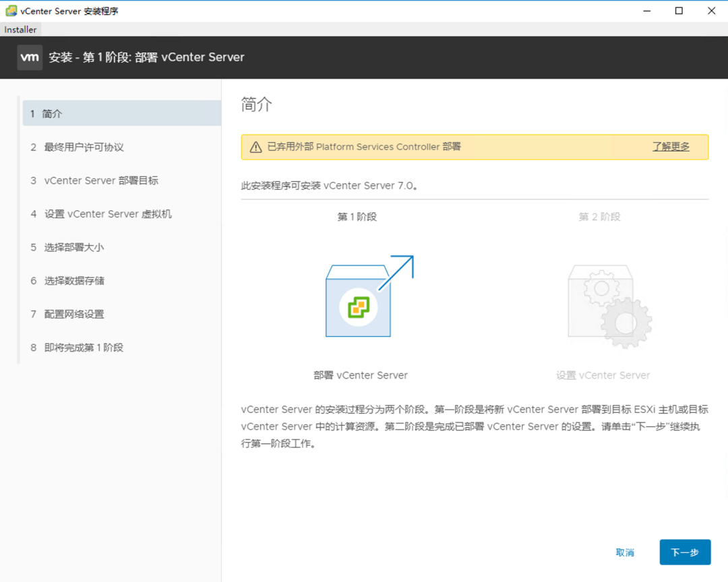Click the greyed gears stage 2 graphic
Screen dimensions: 728x582
[x=609, y=306]
